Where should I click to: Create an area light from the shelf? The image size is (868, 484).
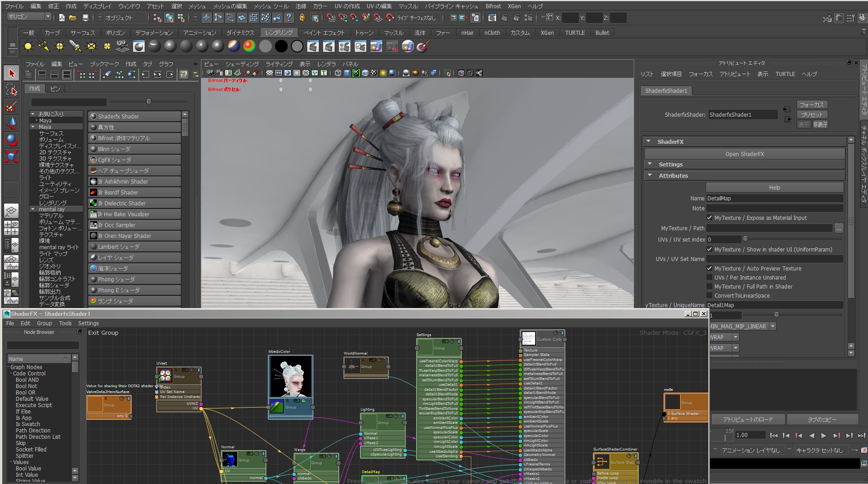point(91,46)
